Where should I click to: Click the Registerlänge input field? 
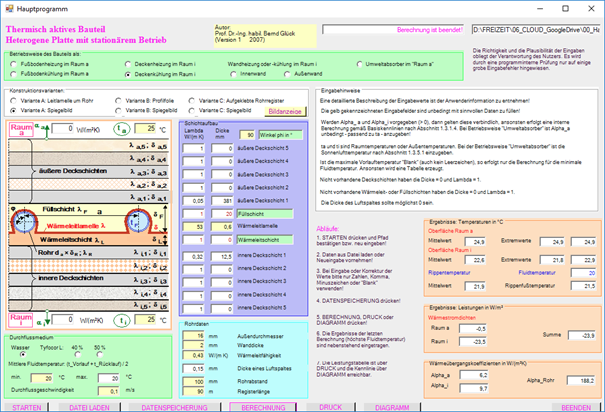(x=193, y=391)
